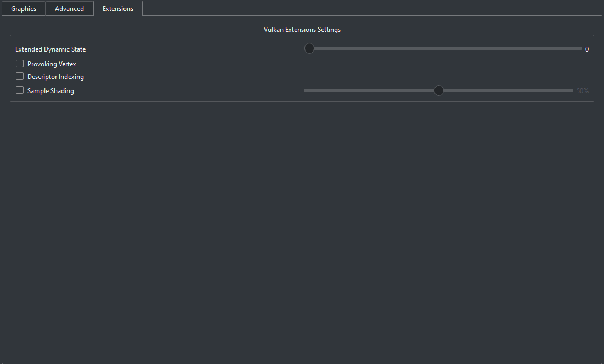Click the Extended Dynamic State slider handle

(309, 48)
